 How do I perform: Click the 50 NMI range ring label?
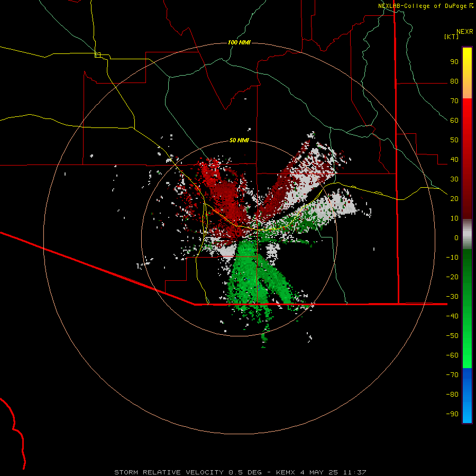(x=239, y=140)
